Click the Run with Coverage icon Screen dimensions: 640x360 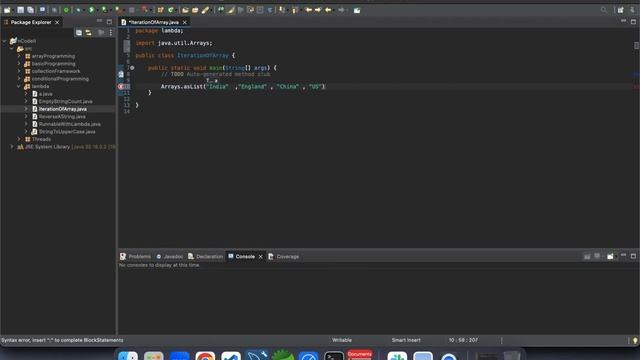[104, 10]
